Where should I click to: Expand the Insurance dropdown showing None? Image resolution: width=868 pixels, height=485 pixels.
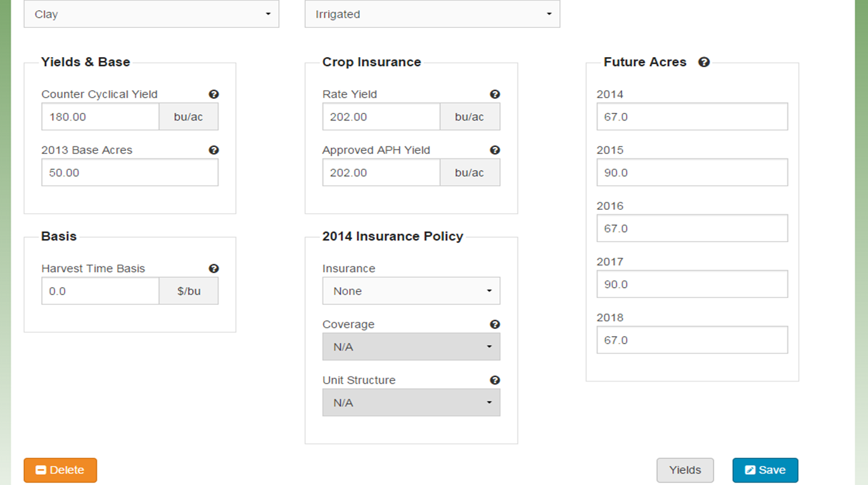click(411, 291)
